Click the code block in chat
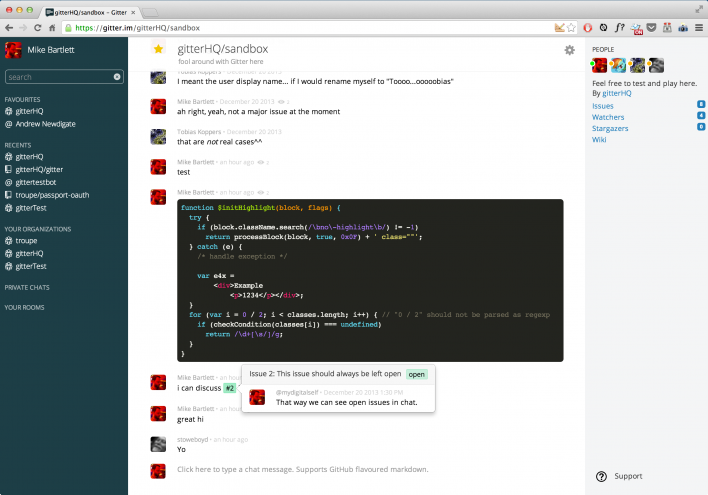Viewport: 708px width, 495px height. click(x=370, y=280)
